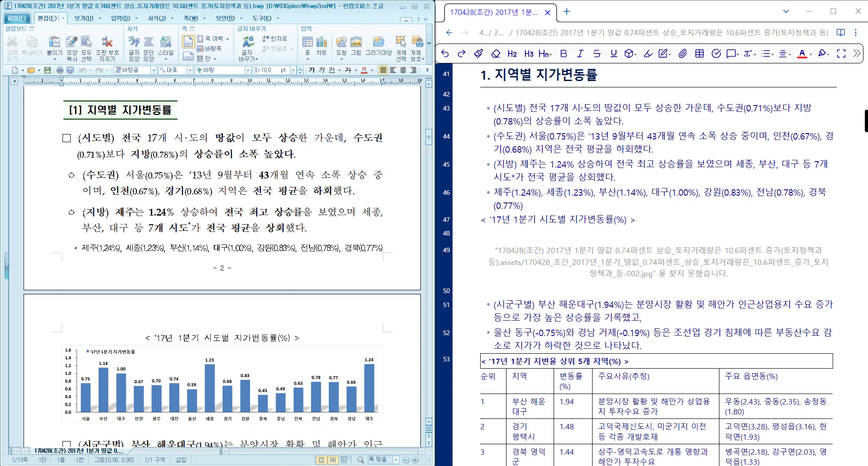The height and width of the screenshot is (466, 868).
Task: Click the task checkmark circle icon
Action: pyautogui.click(x=716, y=53)
